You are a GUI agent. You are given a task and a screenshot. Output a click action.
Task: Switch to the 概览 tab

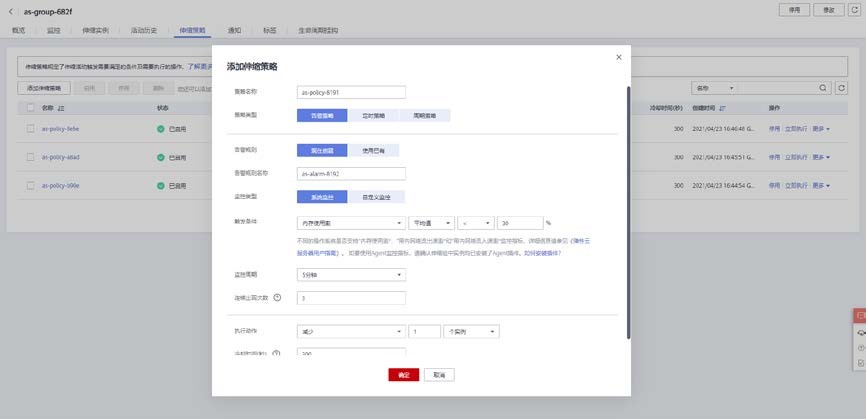click(x=19, y=30)
